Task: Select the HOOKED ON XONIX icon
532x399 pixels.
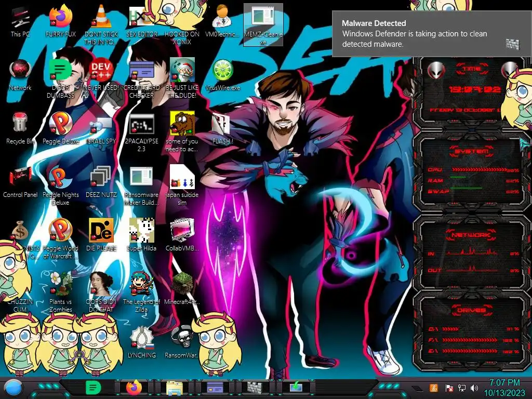Action: coord(182,25)
